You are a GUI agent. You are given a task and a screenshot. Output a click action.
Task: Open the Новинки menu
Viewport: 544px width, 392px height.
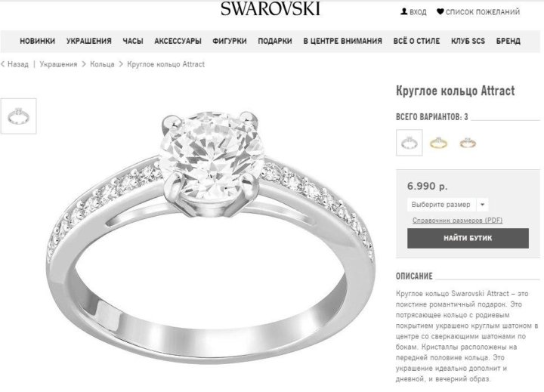tap(38, 41)
